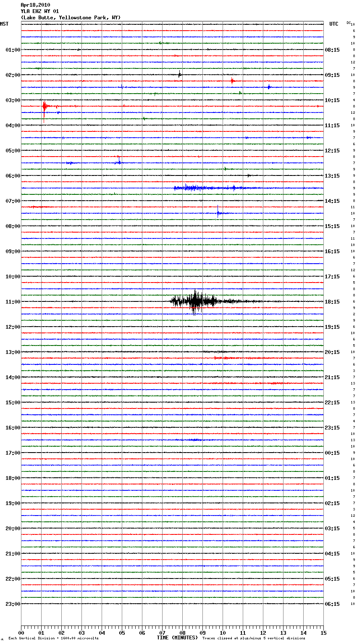Click the bottom axis minute label 05
Viewport: 357px width, 644px height.
tap(122, 633)
